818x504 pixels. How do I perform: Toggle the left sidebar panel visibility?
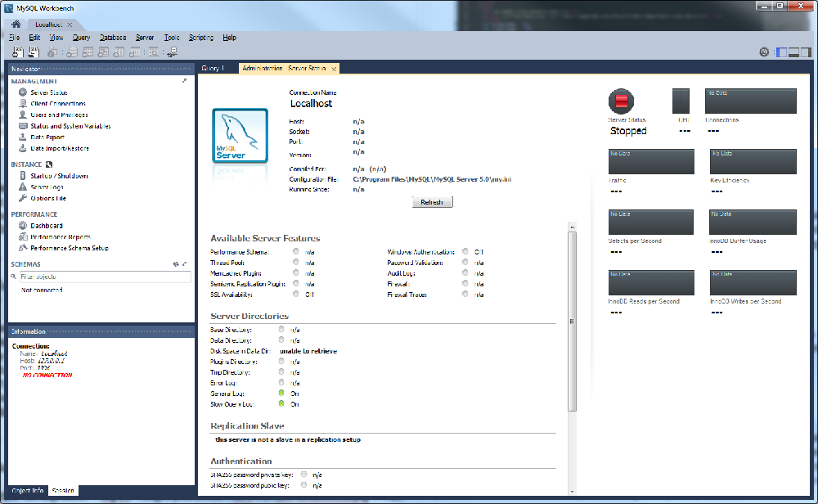pos(781,52)
